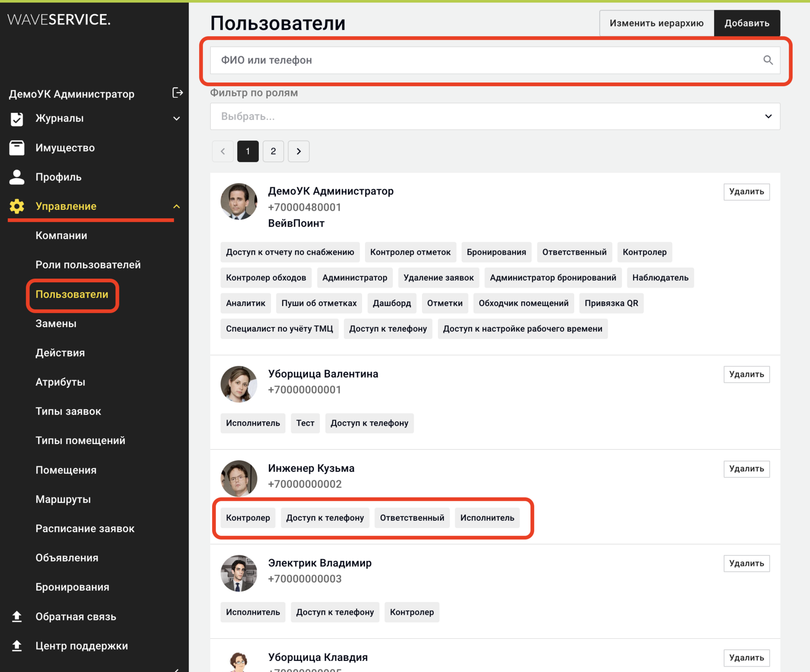
Task: Click the Центр поддержки upload icon
Action: [x=17, y=645]
